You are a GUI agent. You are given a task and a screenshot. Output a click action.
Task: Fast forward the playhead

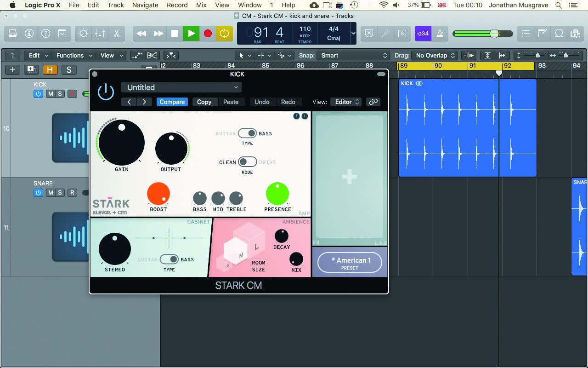158,34
